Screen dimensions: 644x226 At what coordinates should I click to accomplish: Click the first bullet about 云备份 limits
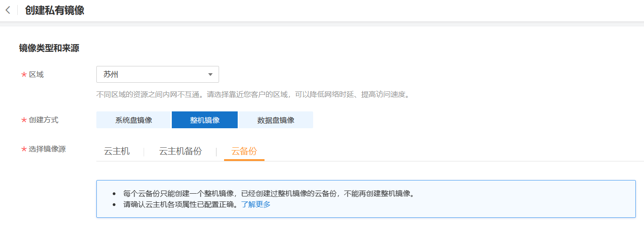(269, 193)
